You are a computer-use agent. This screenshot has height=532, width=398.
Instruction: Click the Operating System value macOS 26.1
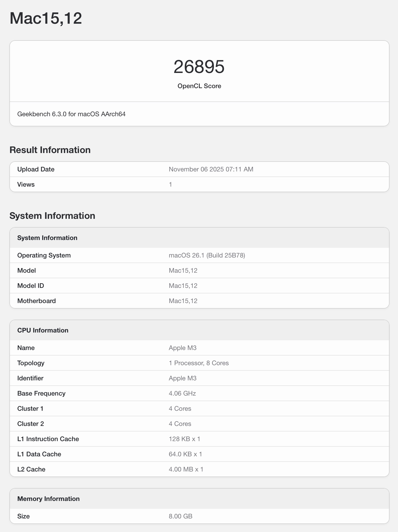(207, 255)
